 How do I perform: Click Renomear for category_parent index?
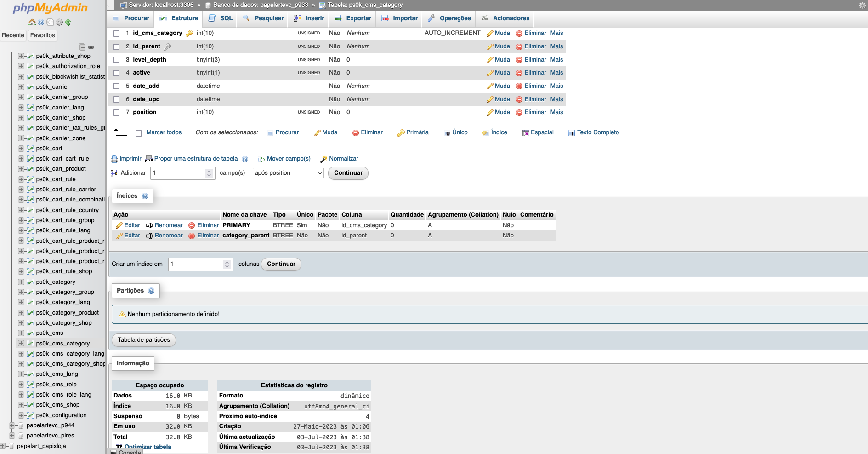[x=165, y=236]
